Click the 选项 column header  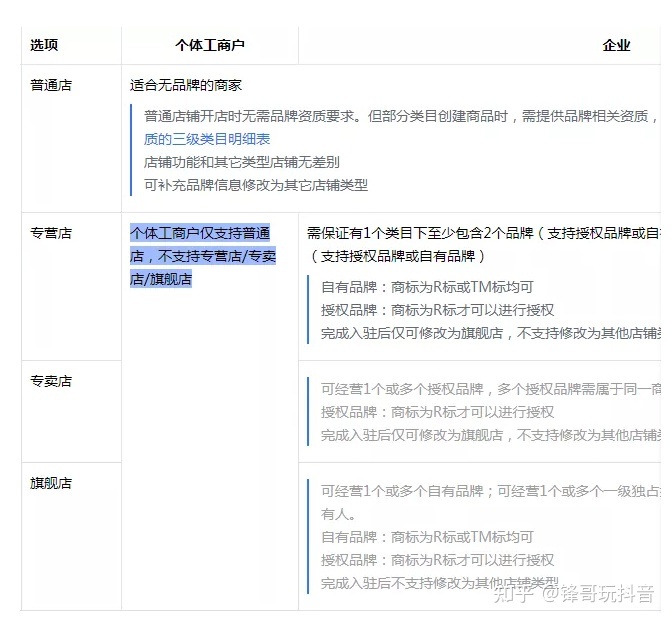44,45
